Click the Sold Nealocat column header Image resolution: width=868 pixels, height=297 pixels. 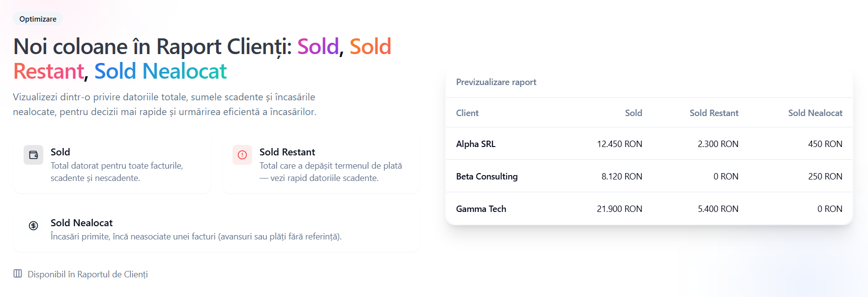point(815,113)
